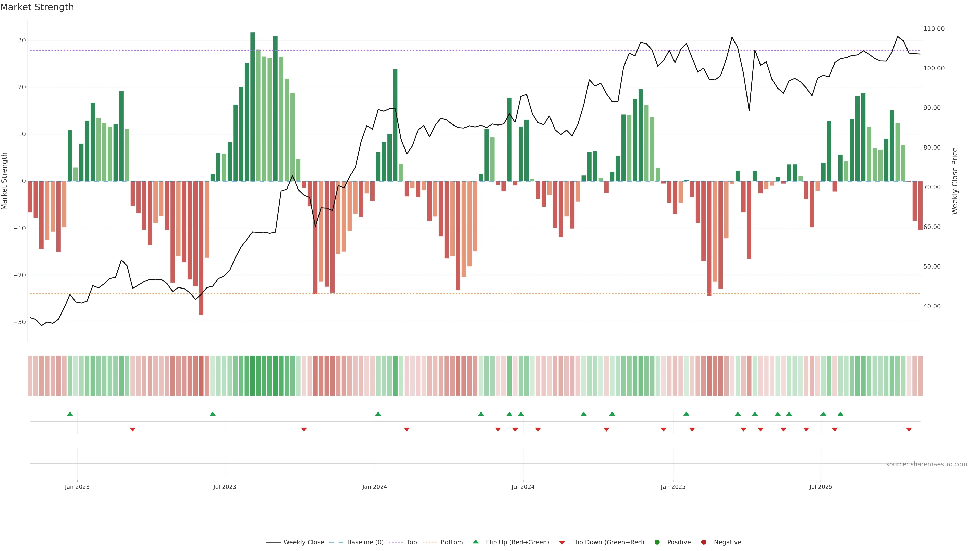The image size is (980, 551).
Task: Click the Jan 2025 x-axis label
Action: [673, 487]
